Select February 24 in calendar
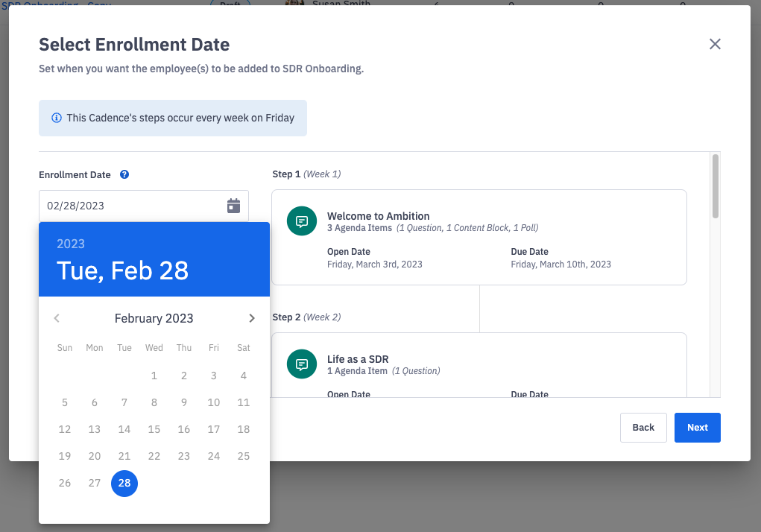 [x=214, y=456]
